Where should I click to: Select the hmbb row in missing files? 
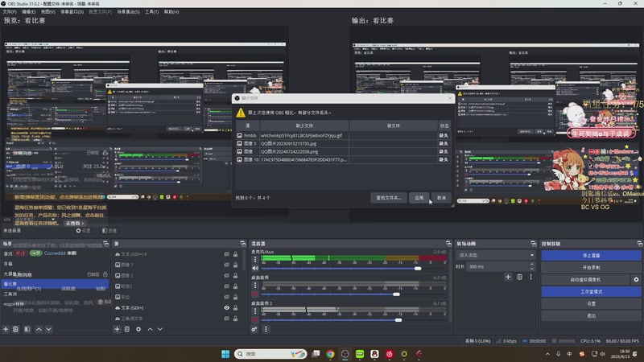[x=343, y=135]
